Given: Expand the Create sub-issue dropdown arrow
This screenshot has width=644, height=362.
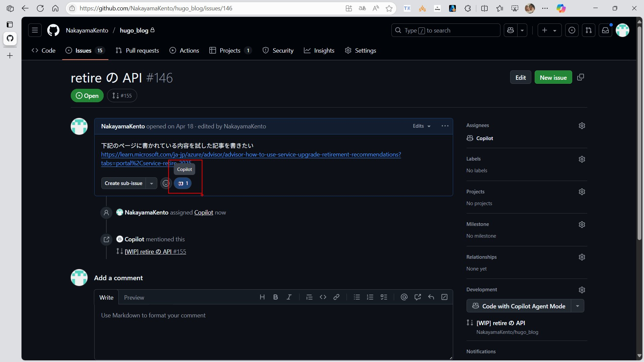Looking at the screenshot, I should click(152, 183).
